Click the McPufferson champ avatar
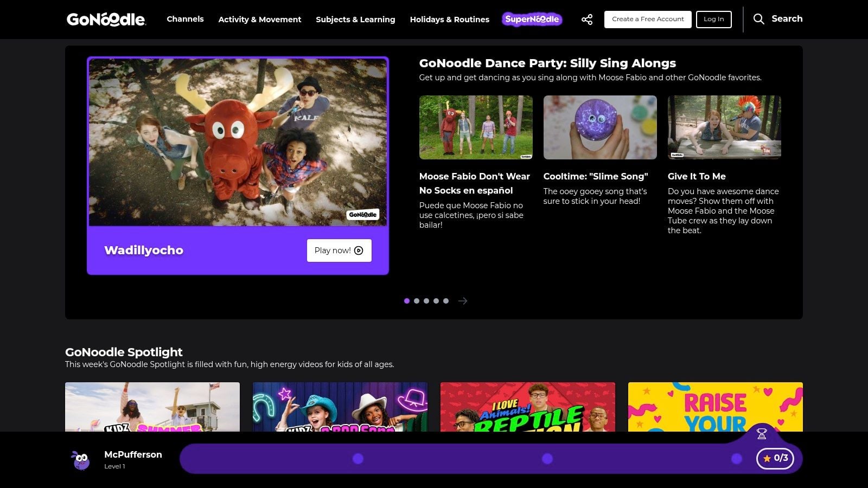The height and width of the screenshot is (488, 868). (x=81, y=460)
